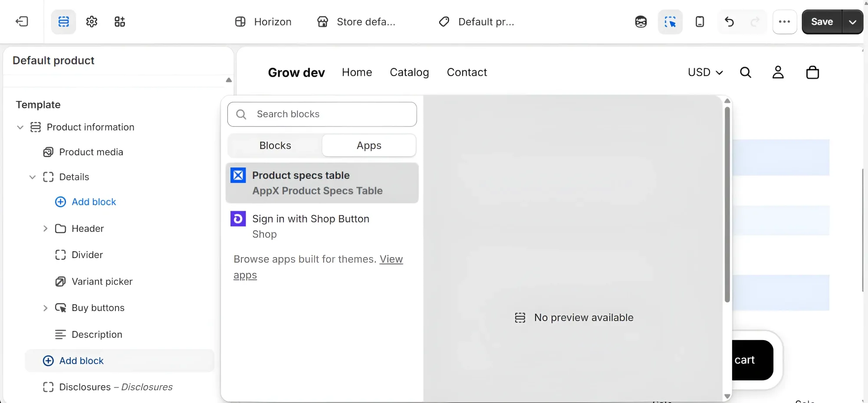Open the more actions ellipsis menu
This screenshot has height=403, width=868.
[x=785, y=22]
